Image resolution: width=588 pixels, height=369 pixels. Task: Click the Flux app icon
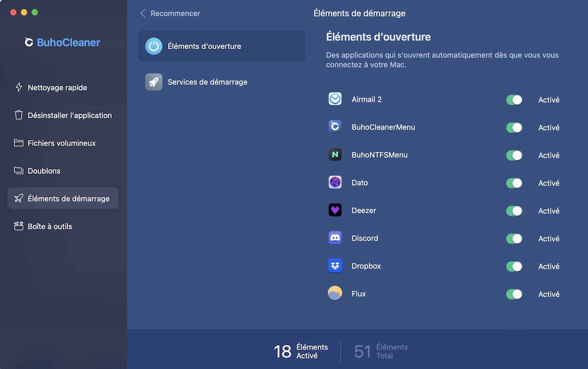point(335,294)
